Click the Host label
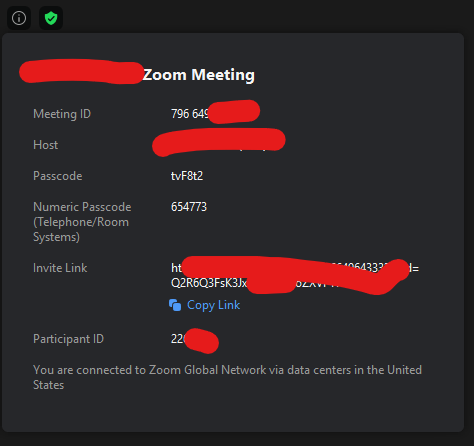Viewport: 474px width, 446px height. (x=46, y=145)
